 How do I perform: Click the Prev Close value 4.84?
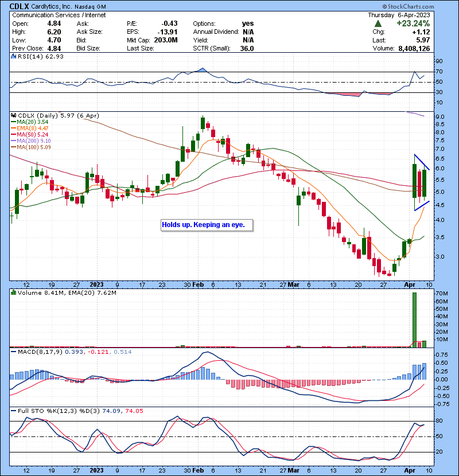coord(54,49)
